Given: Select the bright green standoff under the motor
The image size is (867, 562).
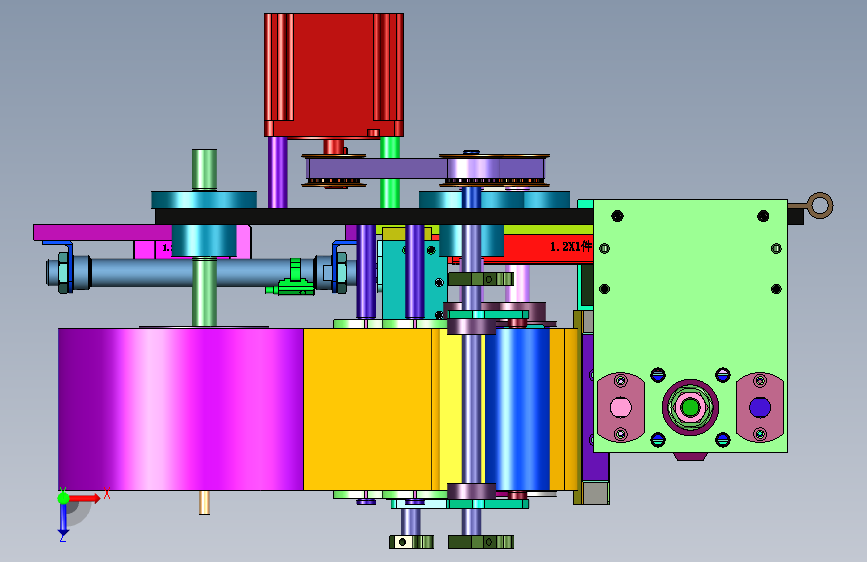Looking at the screenshot, I should pos(390,173).
